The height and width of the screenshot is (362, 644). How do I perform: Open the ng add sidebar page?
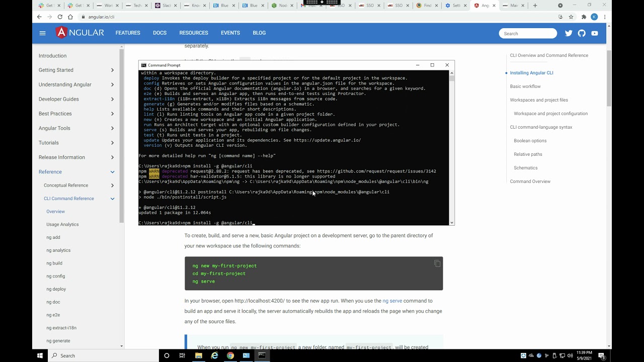pyautogui.click(x=53, y=237)
